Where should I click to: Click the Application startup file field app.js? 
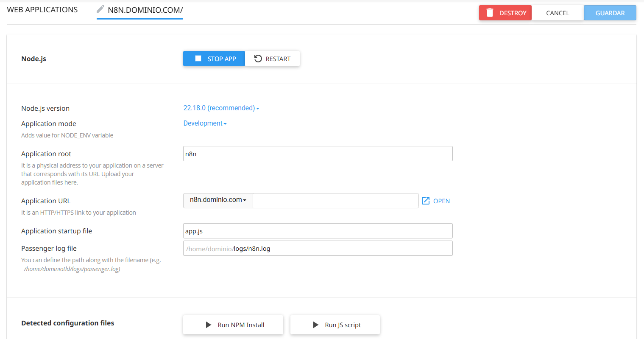[318, 231]
